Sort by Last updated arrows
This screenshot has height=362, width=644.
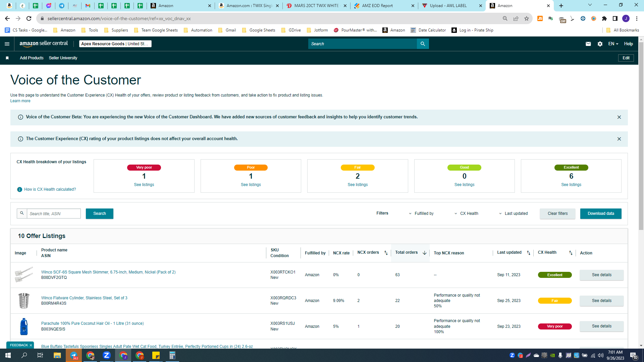(x=529, y=253)
